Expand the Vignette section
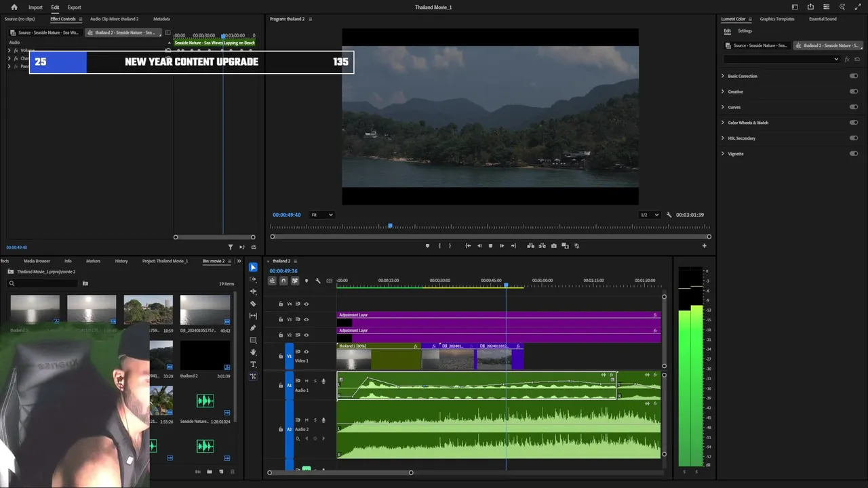Screen dimensions: 868x488 [x=723, y=154]
